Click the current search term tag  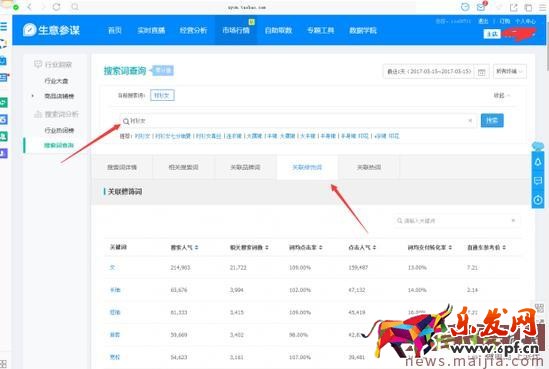point(162,95)
